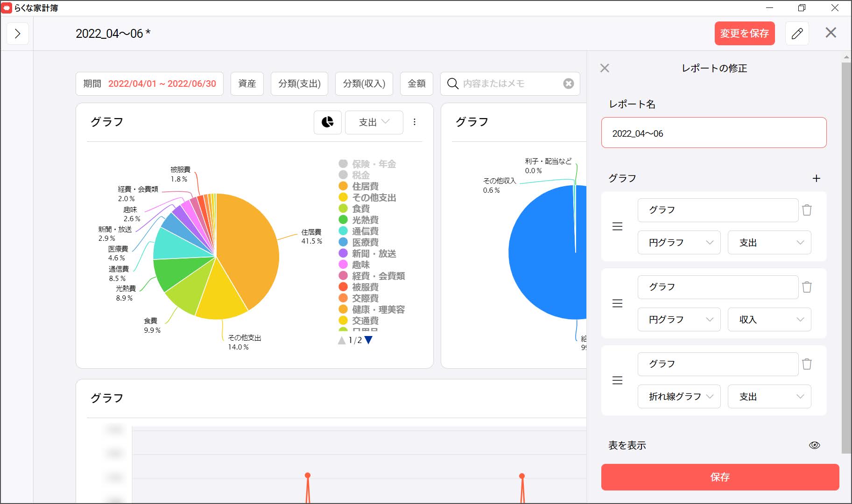Click the レポート名 input field
The image size is (852, 504).
pos(714,133)
